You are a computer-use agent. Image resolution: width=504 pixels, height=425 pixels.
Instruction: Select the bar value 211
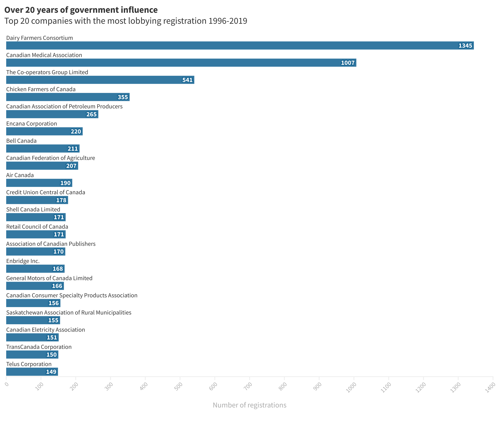coord(73,149)
